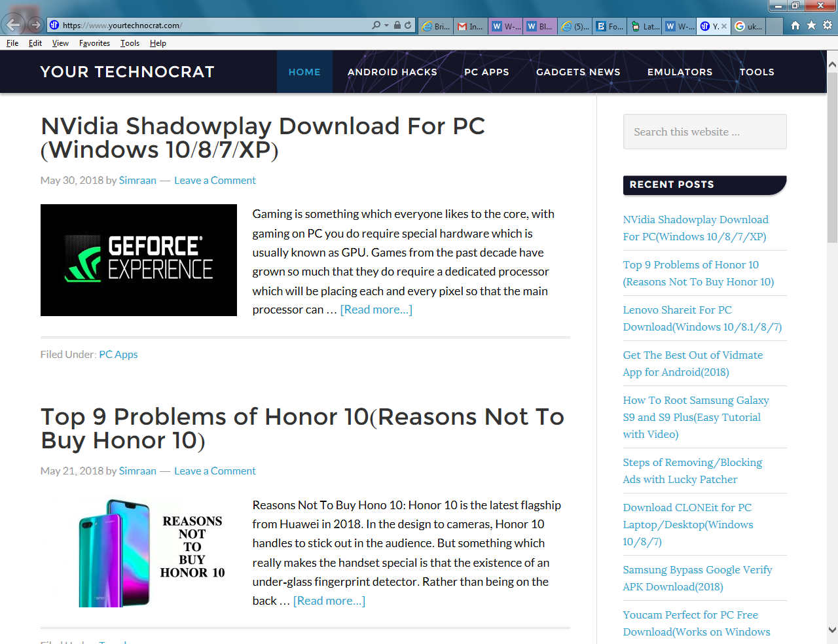The image size is (838, 644).
Task: Click the 'May 30, 2018' post date text
Action: click(x=72, y=180)
